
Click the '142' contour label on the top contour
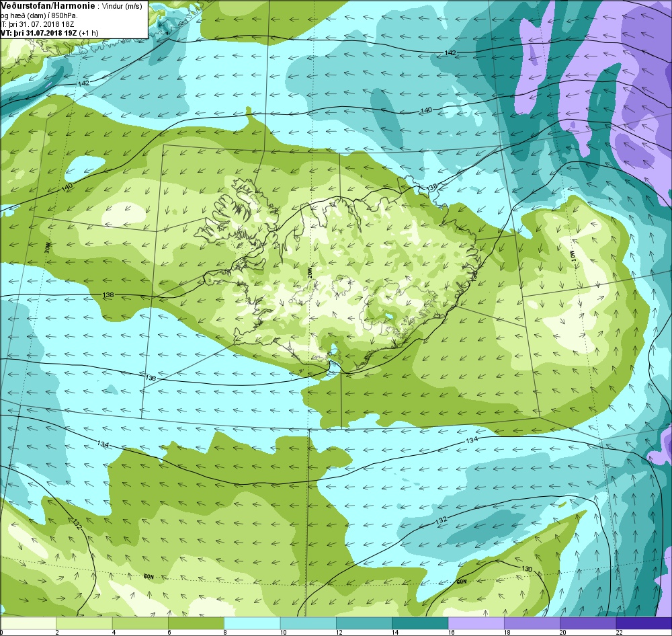450,52
